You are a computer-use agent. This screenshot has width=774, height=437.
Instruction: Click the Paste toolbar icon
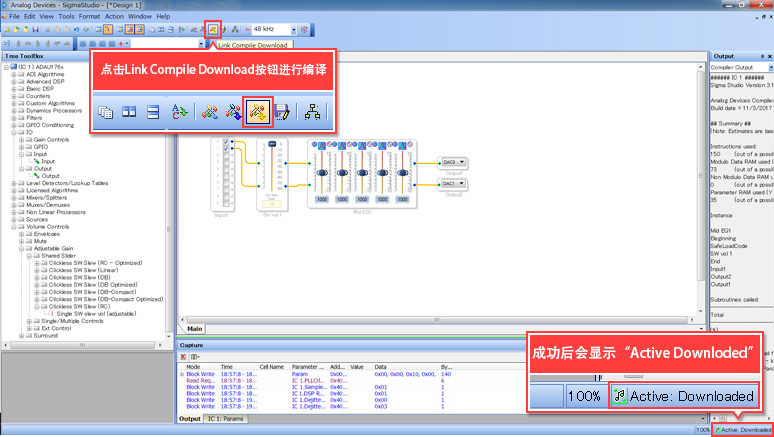[x=67, y=29]
